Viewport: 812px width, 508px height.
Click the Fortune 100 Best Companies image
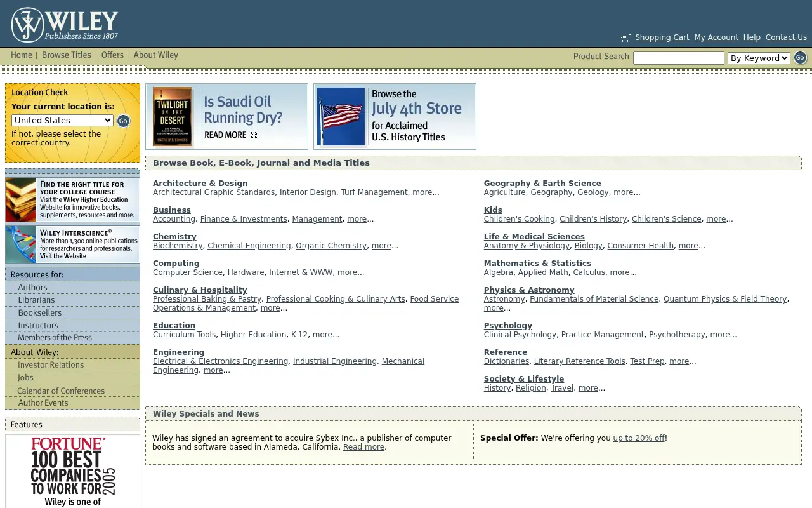point(72,471)
